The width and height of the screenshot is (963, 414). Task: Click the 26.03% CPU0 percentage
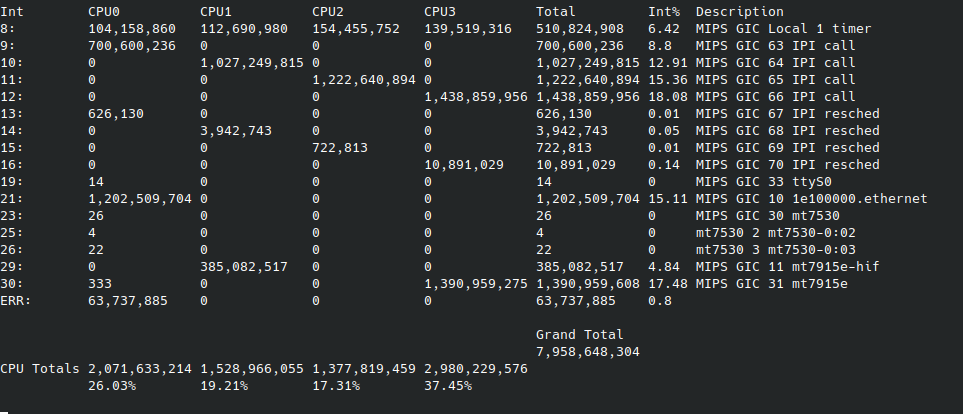tap(112, 386)
